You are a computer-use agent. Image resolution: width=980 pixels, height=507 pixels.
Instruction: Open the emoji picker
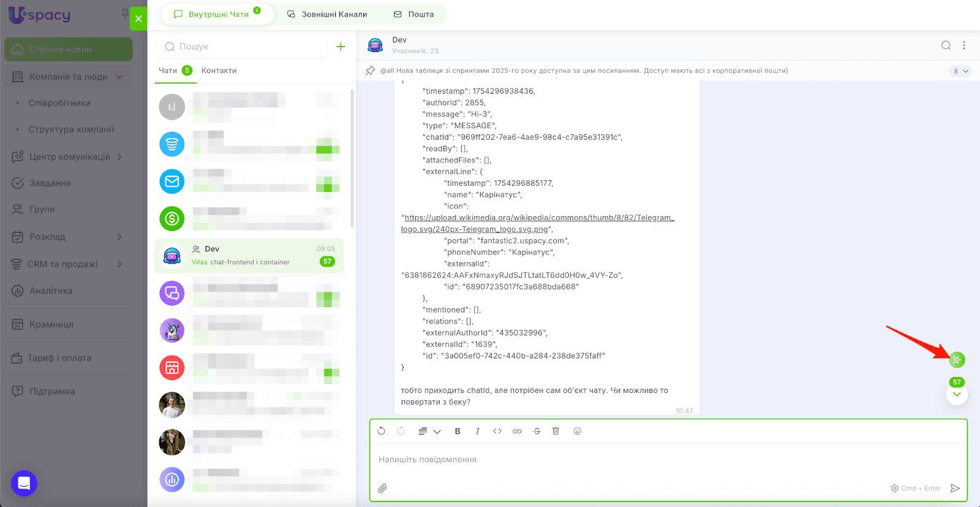click(x=577, y=431)
